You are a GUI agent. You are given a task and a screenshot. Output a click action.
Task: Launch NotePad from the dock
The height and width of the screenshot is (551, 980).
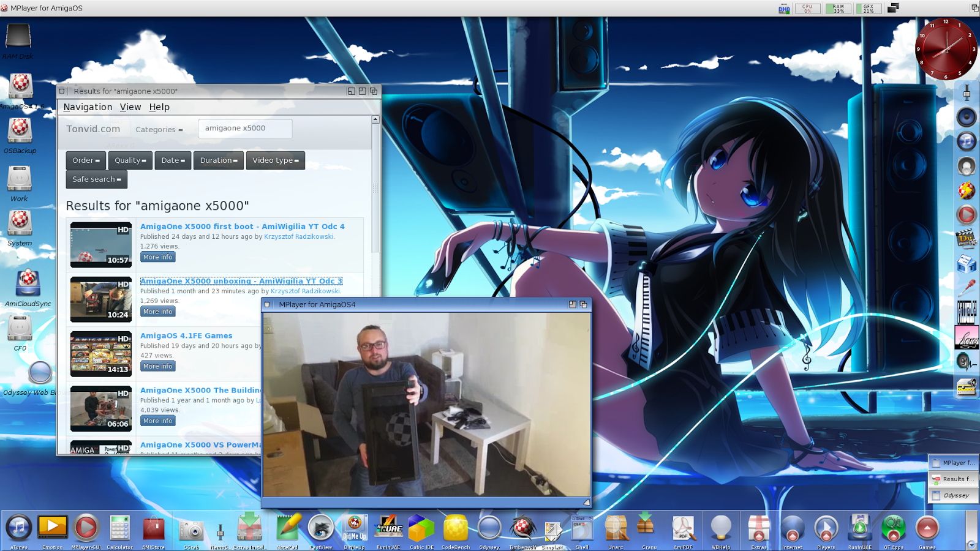[288, 528]
